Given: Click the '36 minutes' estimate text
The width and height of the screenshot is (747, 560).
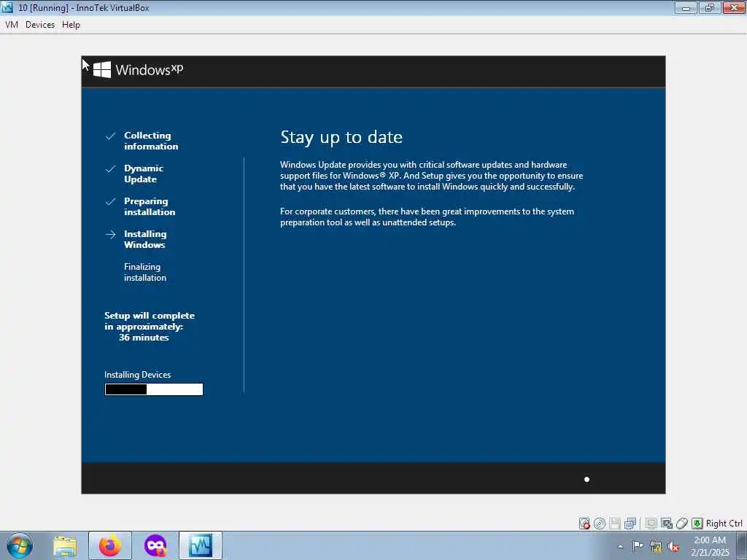Looking at the screenshot, I should [144, 338].
